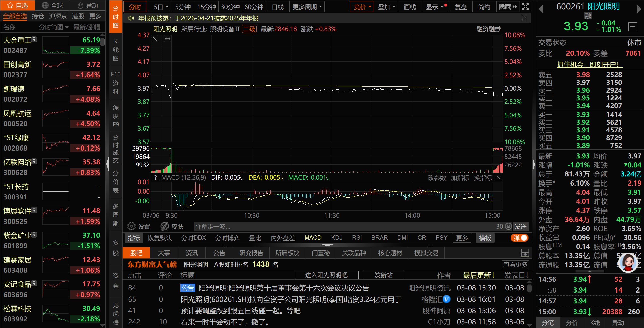This screenshot has width=644, height=328.
Task: Open the 竞价 dropdown menu
Action: [x=362, y=7]
